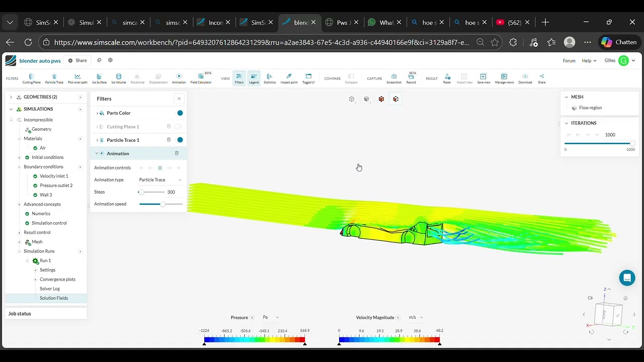This screenshot has height=362, width=644.
Task: Collapse the Animation filter section
Action: [97, 153]
